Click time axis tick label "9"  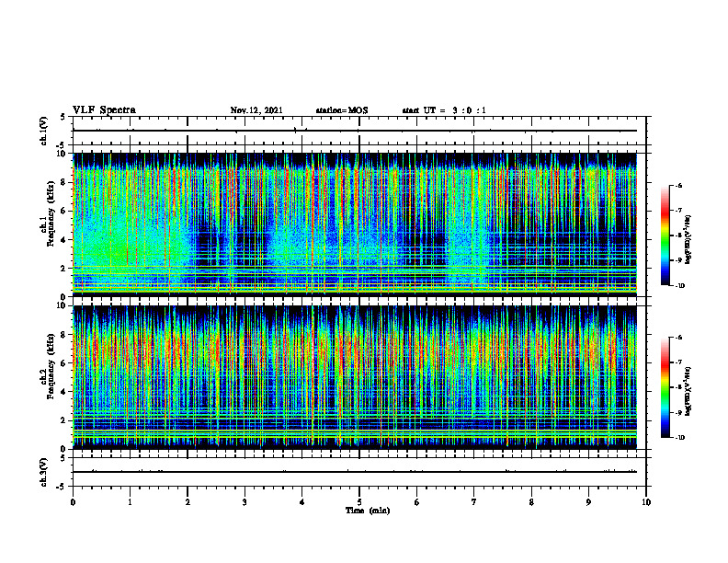[x=588, y=502]
